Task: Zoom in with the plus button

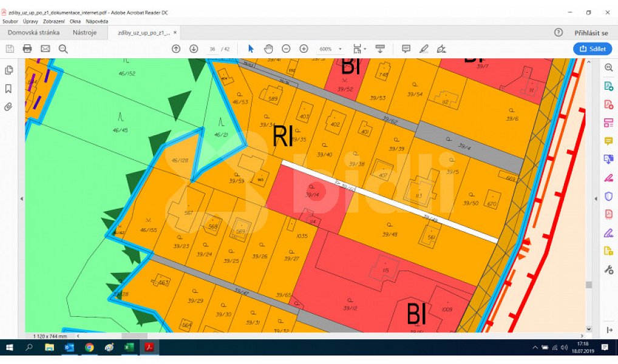Action: (x=304, y=49)
